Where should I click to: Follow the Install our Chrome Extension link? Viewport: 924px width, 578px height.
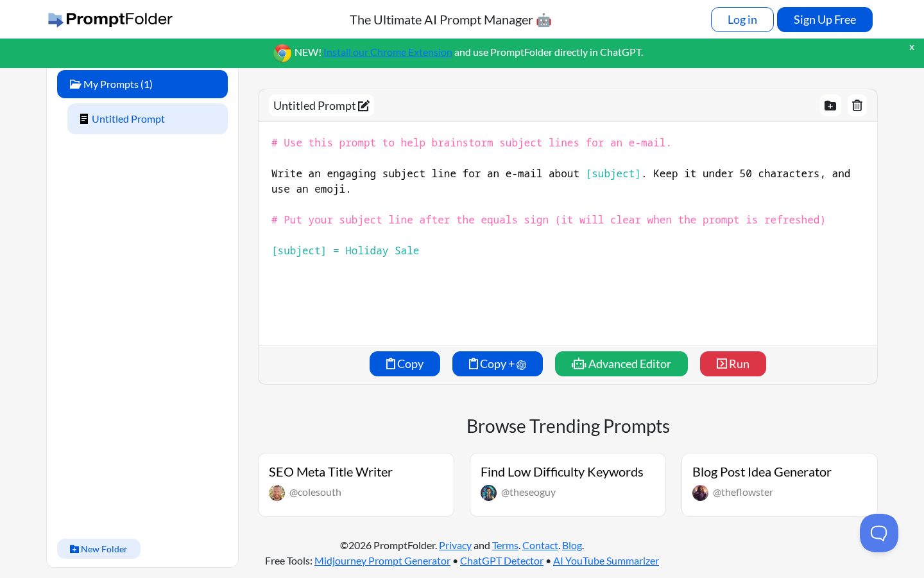tap(388, 53)
